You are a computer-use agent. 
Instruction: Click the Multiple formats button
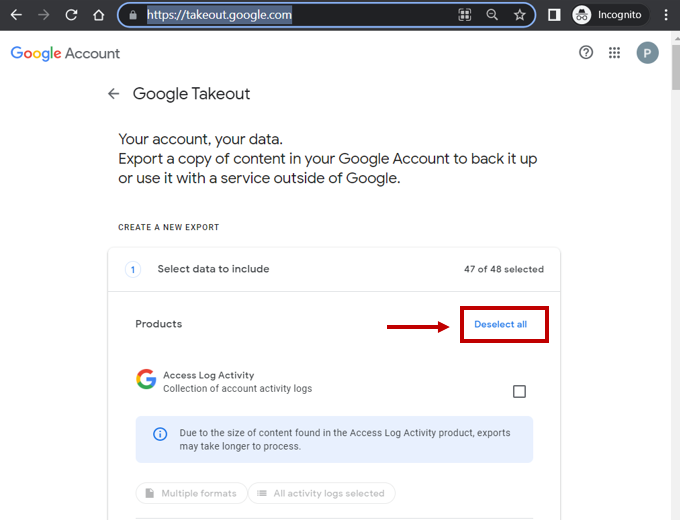coord(191,493)
